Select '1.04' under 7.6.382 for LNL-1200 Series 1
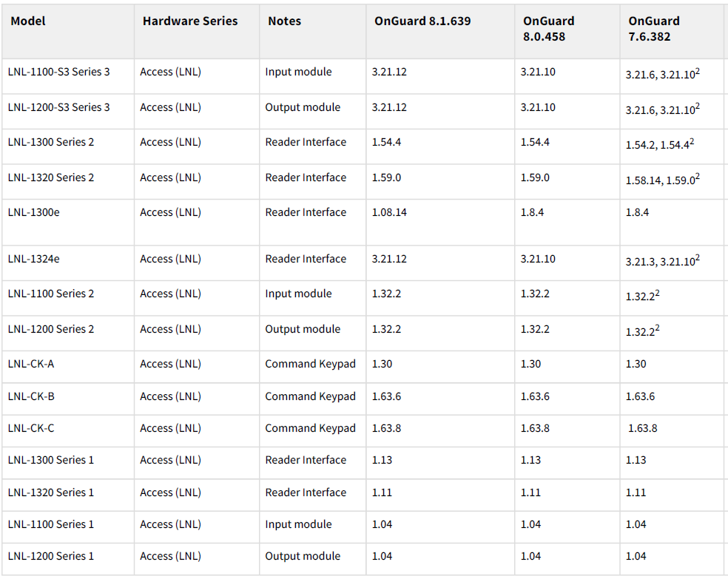This screenshot has height=576, width=728. (x=636, y=556)
